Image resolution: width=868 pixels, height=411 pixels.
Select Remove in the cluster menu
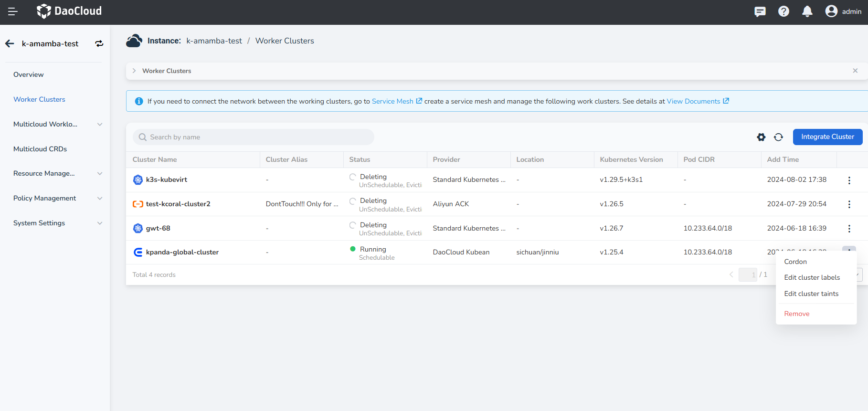coord(796,314)
